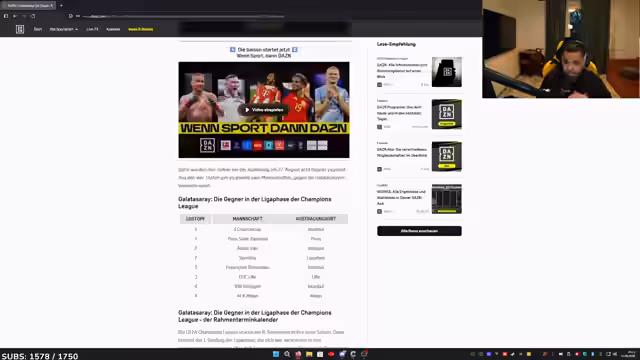
Task: Open the DAZN Abo article thumbnail
Action: pyautogui.click(x=447, y=157)
